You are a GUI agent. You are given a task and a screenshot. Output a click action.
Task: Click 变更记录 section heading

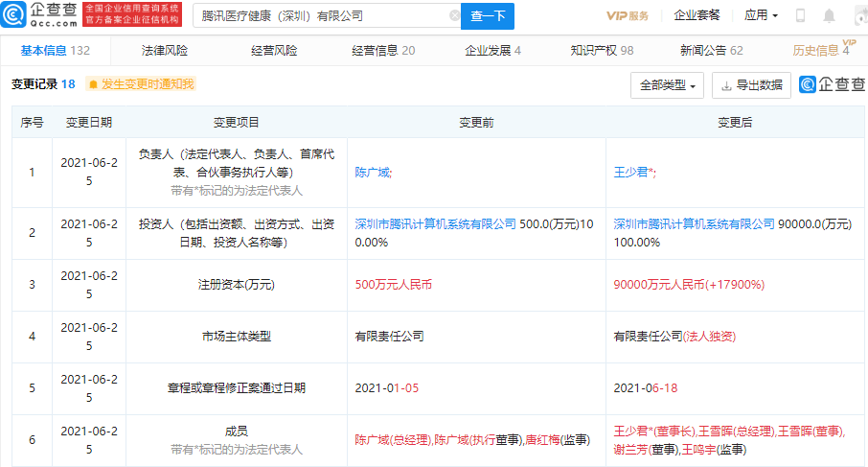point(34,84)
